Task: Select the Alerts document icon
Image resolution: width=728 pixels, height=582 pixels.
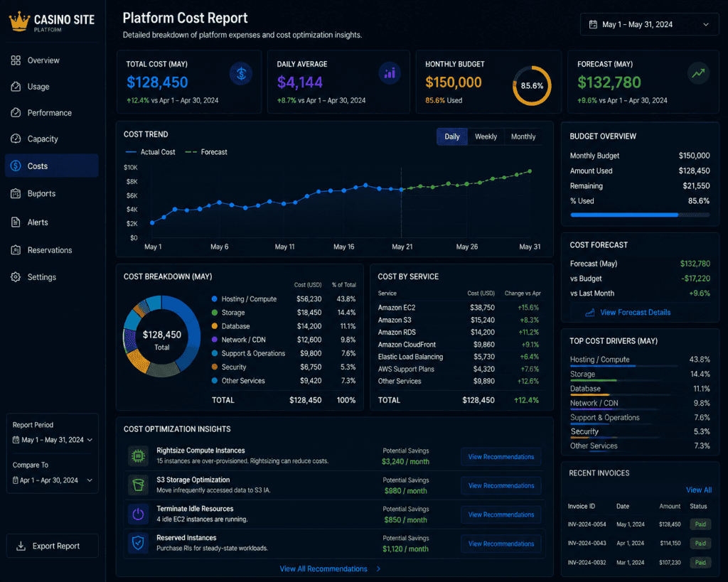Action: pos(16,222)
